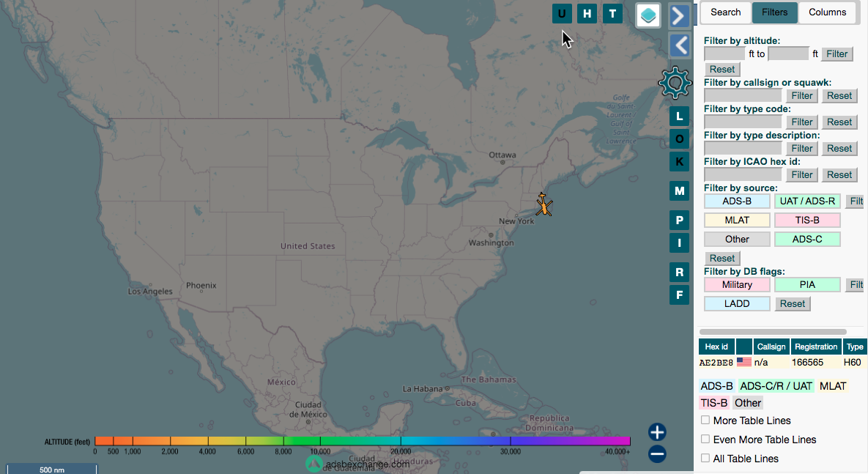Click the M map button
Image resolution: width=868 pixels, height=474 pixels.
[x=679, y=191]
